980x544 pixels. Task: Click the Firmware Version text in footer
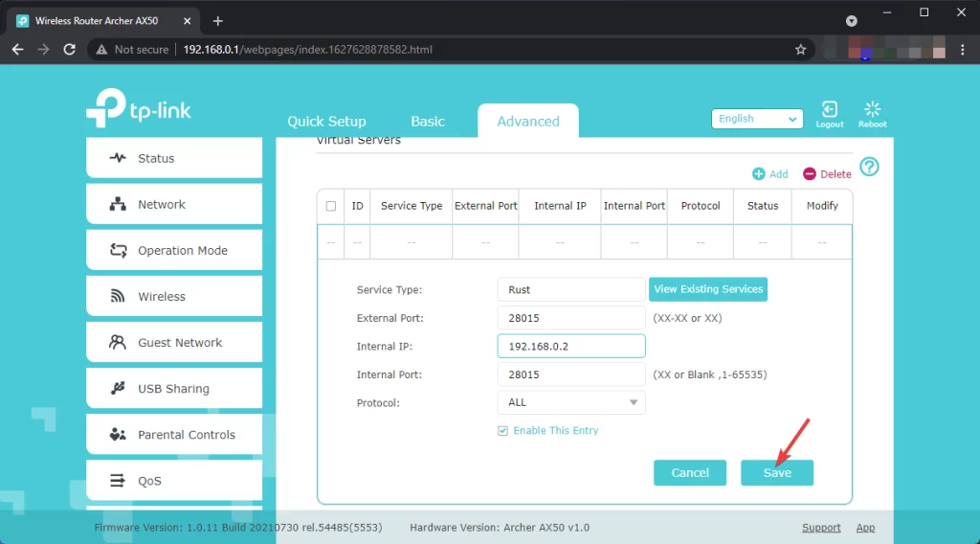point(238,528)
